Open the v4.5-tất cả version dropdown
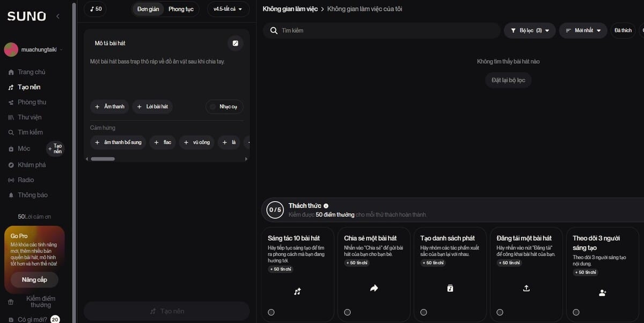This screenshot has height=323, width=644. click(228, 9)
